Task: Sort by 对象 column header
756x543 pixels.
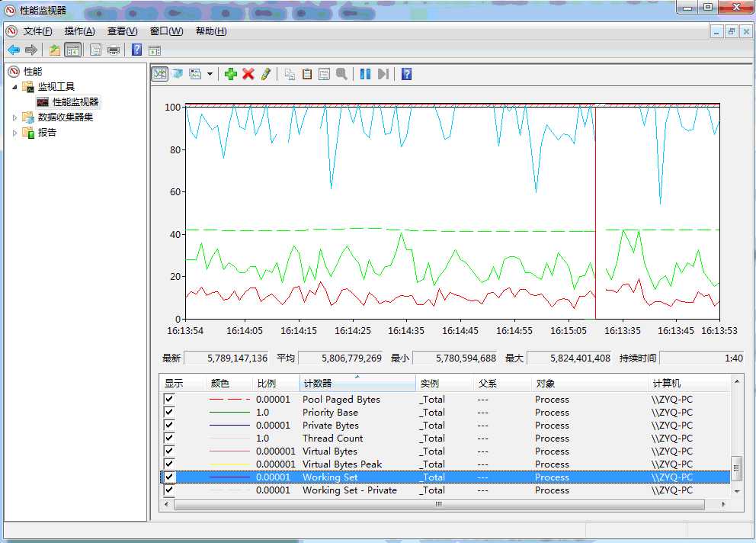Action: 590,384
